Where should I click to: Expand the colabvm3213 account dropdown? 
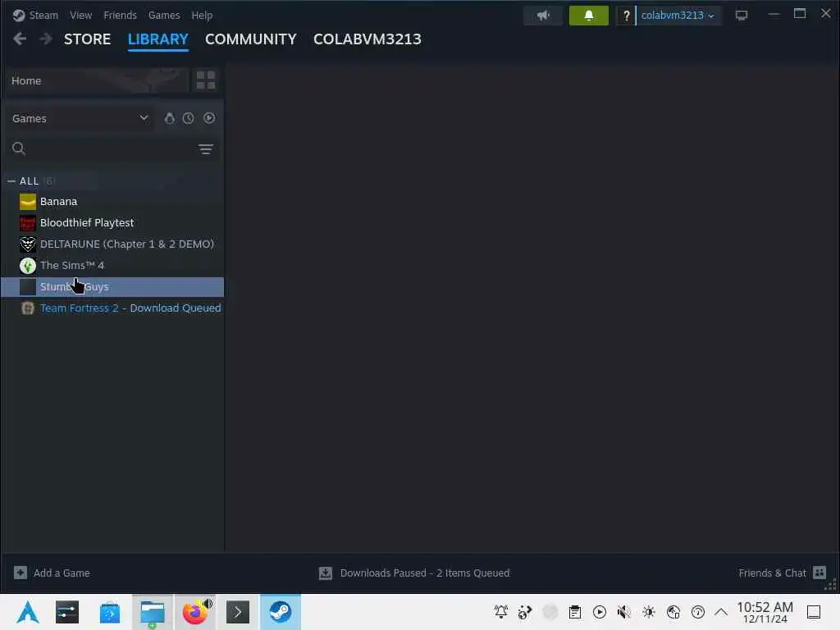(678, 16)
